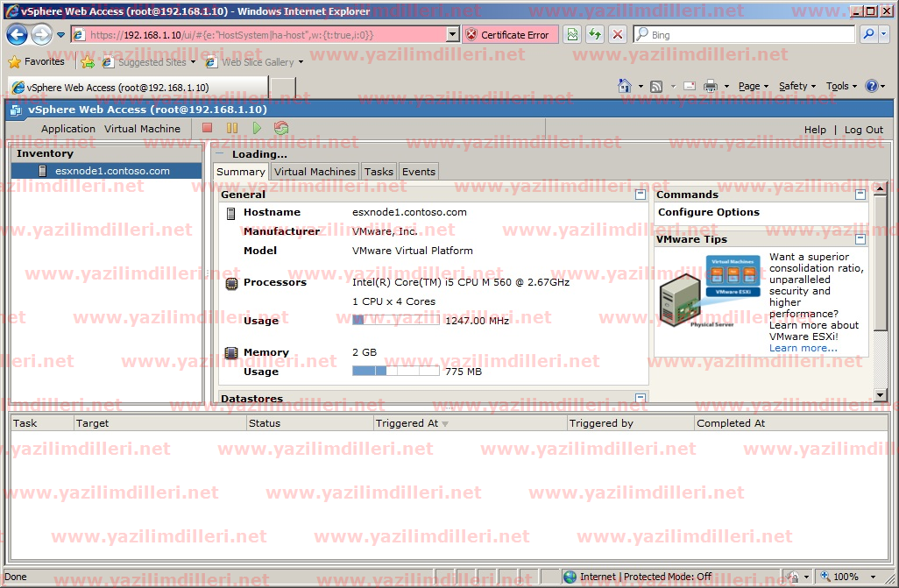The image size is (899, 588).
Task: Click the browser Stop loading icon
Action: point(618,35)
